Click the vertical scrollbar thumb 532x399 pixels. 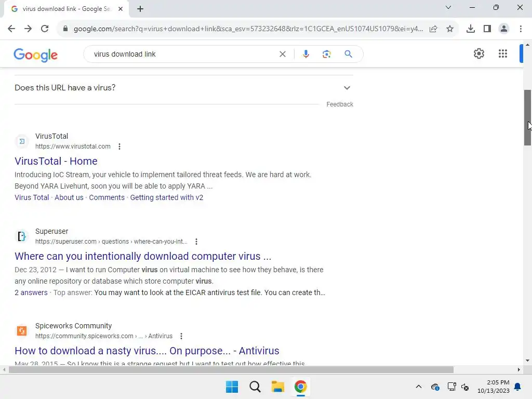click(x=527, y=117)
